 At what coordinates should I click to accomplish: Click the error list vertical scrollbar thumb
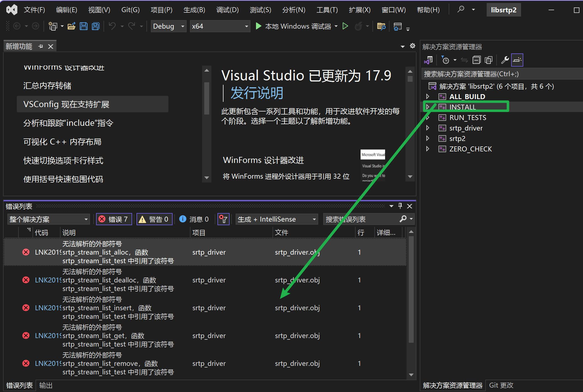(x=411, y=289)
